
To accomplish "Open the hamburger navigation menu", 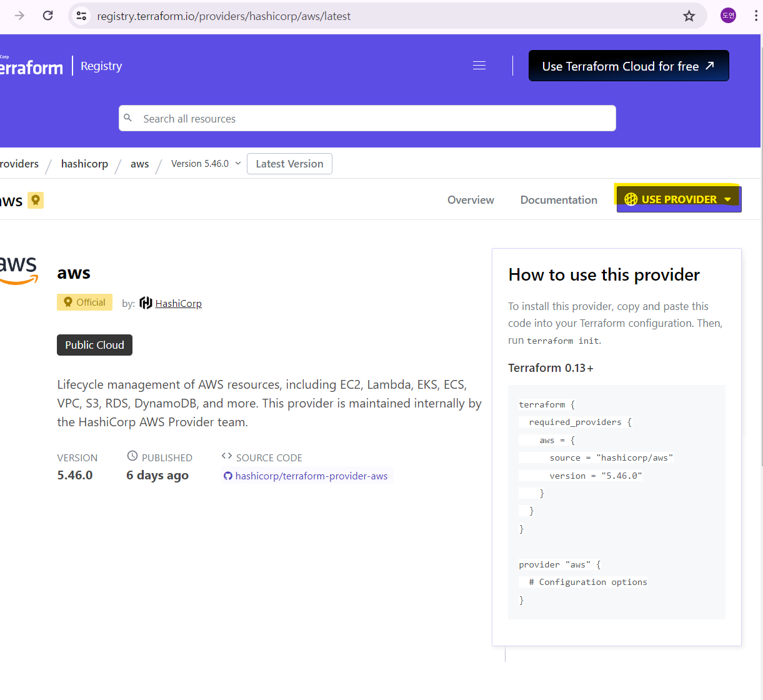I will [479, 66].
